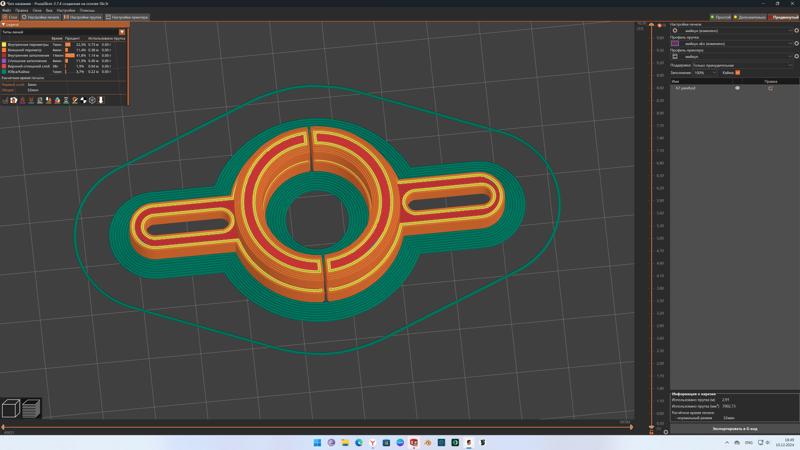Expand the infill percentage dropdown

[712, 72]
